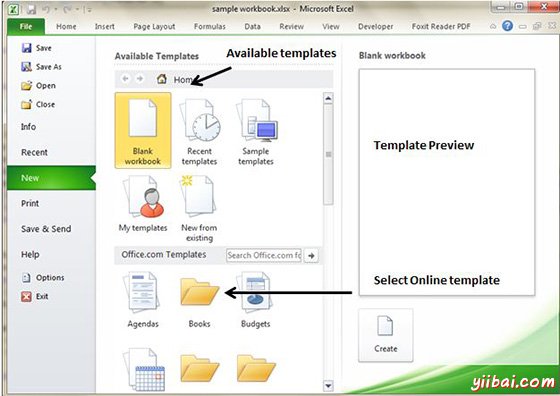Switch to the Insert ribbon tab
Viewport: 560px width, 396px height.
click(105, 26)
